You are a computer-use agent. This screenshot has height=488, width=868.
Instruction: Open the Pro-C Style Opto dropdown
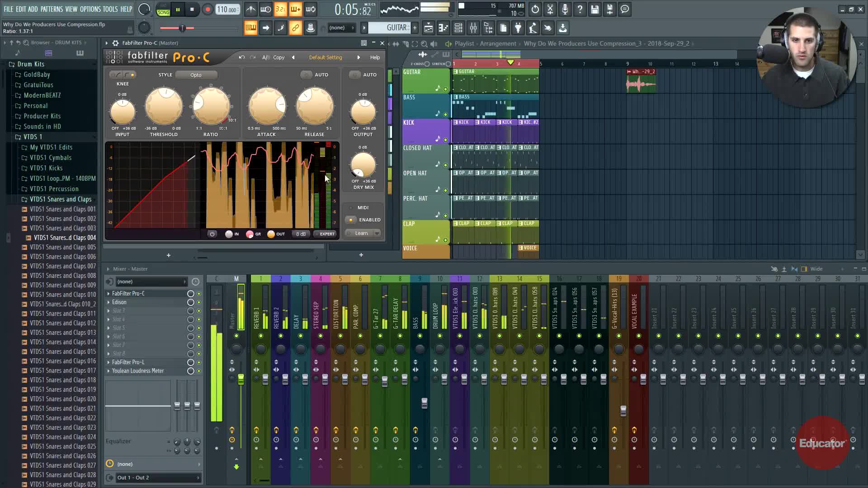tap(196, 75)
